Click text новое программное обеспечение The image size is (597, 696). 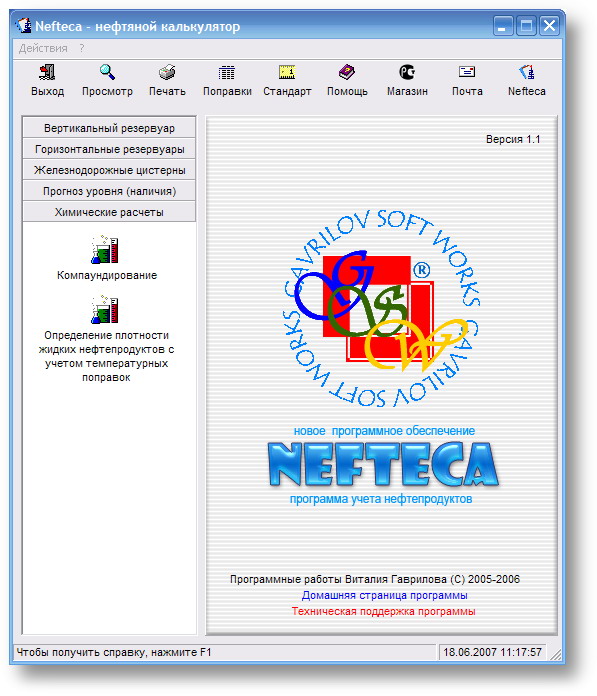[384, 431]
